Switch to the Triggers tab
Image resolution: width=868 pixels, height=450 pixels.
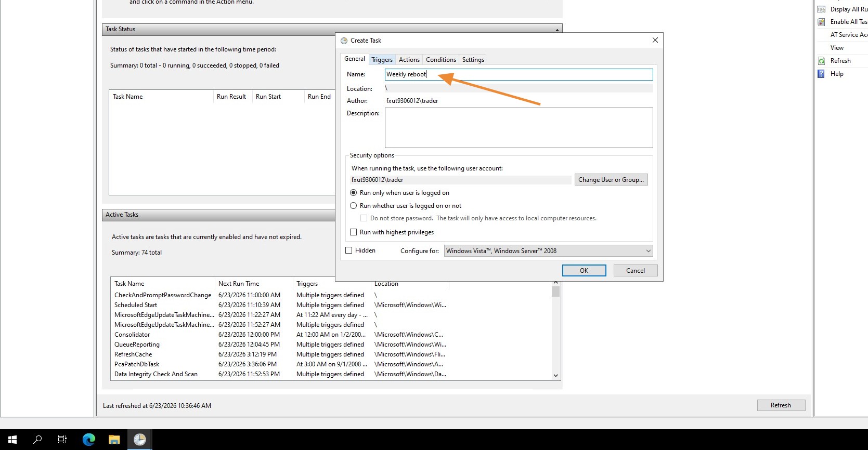pyautogui.click(x=382, y=60)
